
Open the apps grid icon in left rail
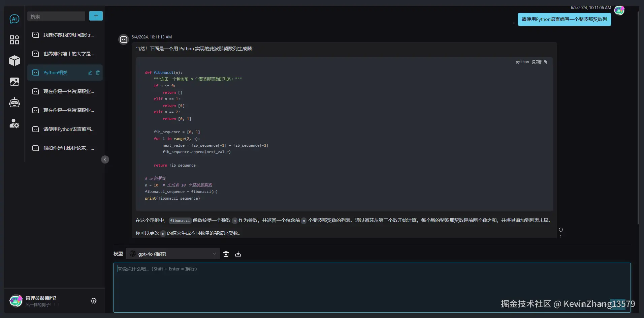14,40
